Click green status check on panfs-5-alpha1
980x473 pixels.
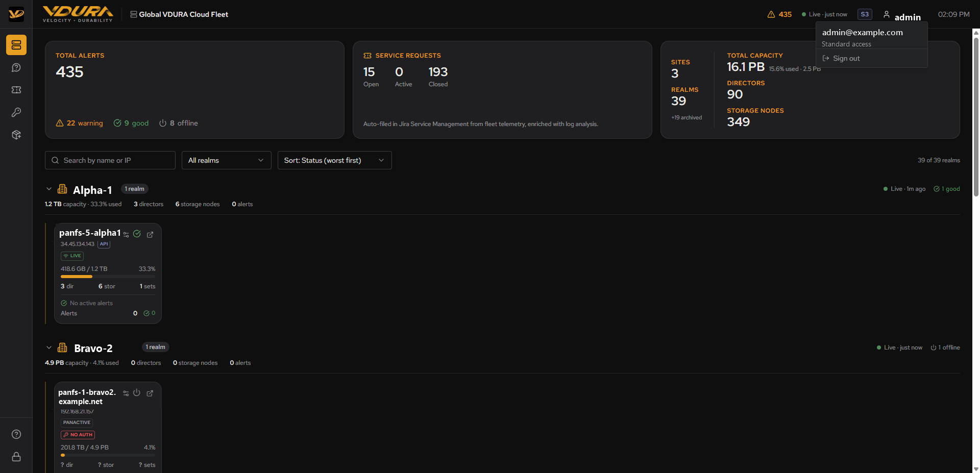point(137,234)
